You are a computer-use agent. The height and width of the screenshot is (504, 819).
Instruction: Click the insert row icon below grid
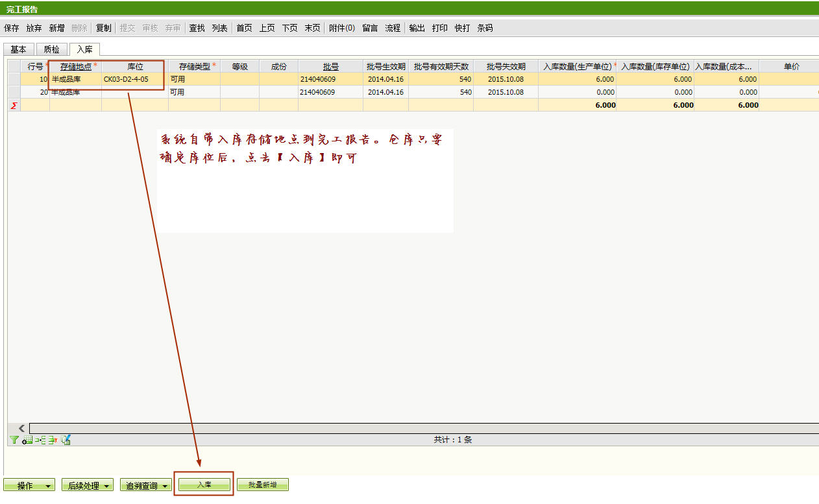[40, 440]
